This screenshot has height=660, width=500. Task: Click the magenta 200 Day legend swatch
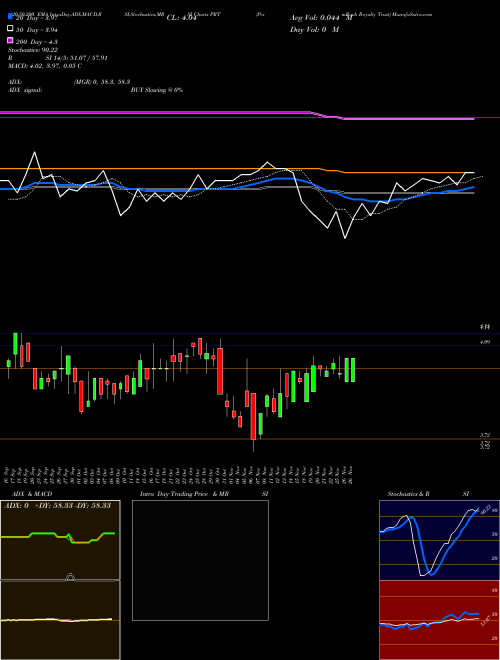tap(10, 40)
